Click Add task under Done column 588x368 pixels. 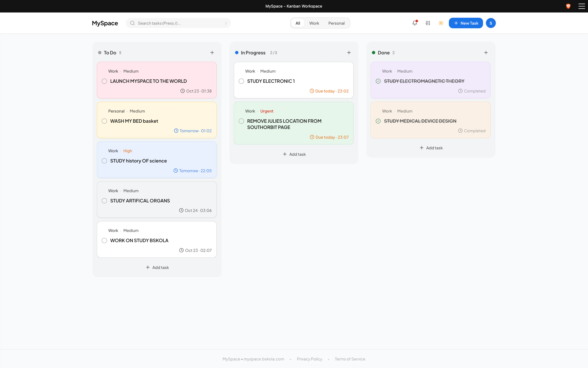coord(431,148)
